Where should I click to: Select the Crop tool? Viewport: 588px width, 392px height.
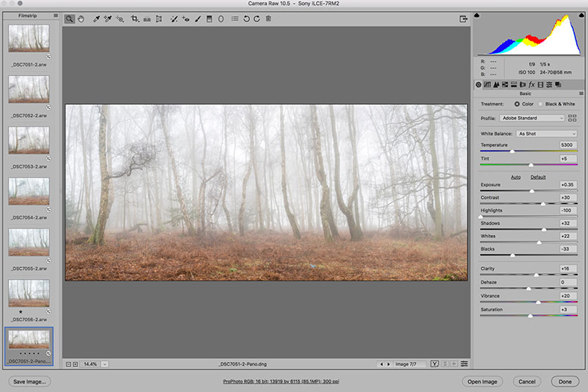click(135, 19)
